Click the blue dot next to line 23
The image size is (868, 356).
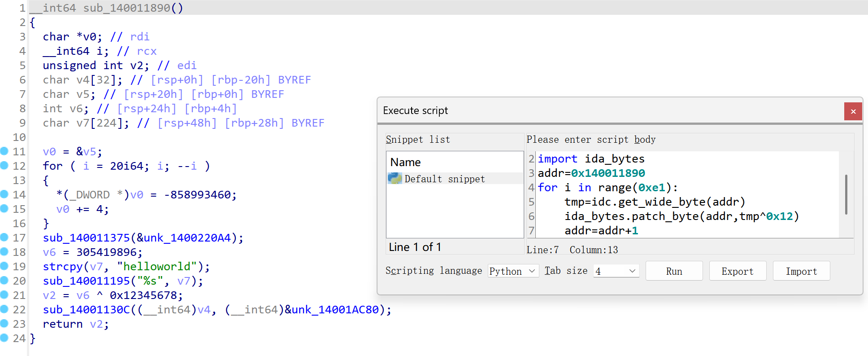[4, 324]
